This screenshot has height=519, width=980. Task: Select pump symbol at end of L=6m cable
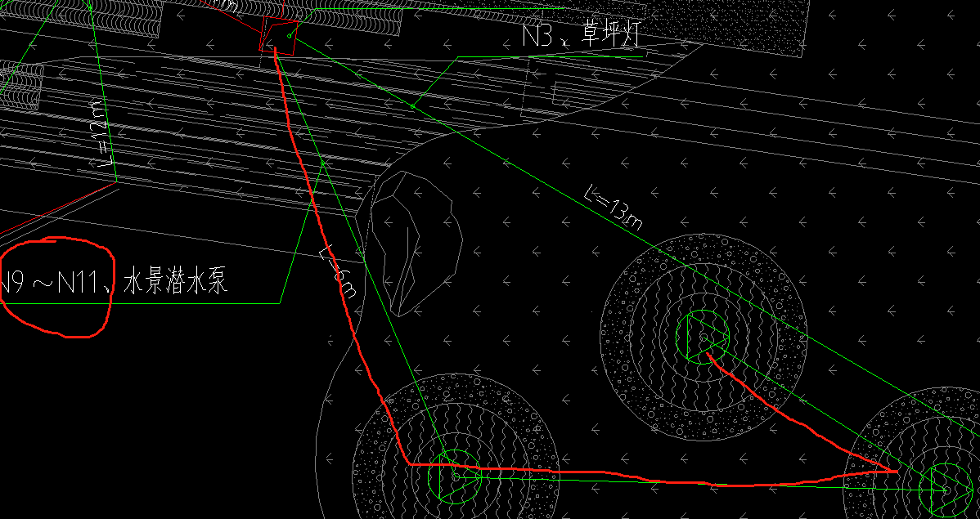[x=454, y=476]
